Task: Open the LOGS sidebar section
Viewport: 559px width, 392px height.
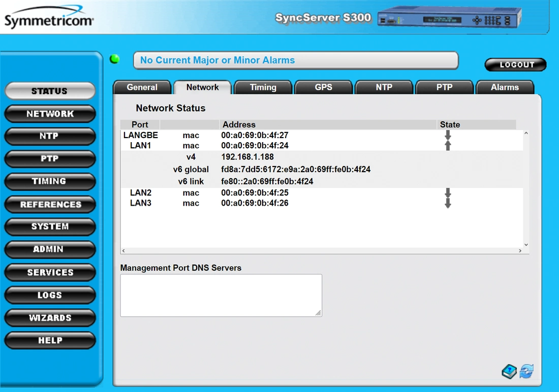Action: [50, 295]
